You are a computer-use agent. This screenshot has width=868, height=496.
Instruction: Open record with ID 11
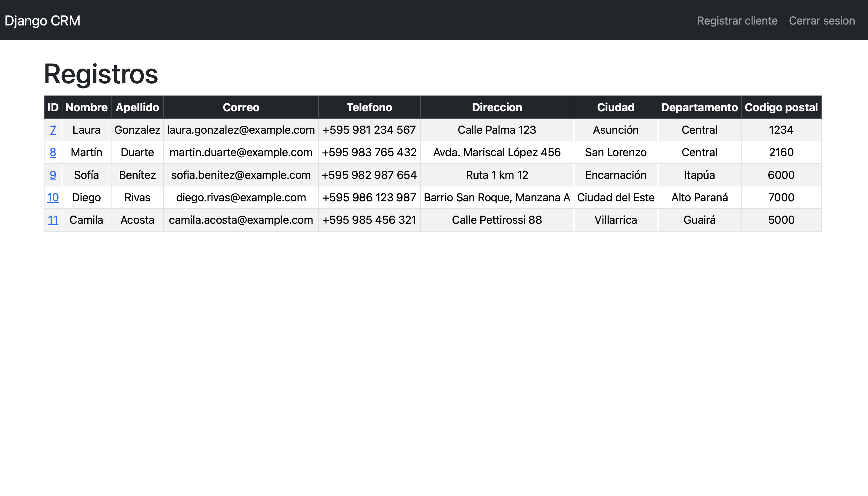tap(53, 220)
